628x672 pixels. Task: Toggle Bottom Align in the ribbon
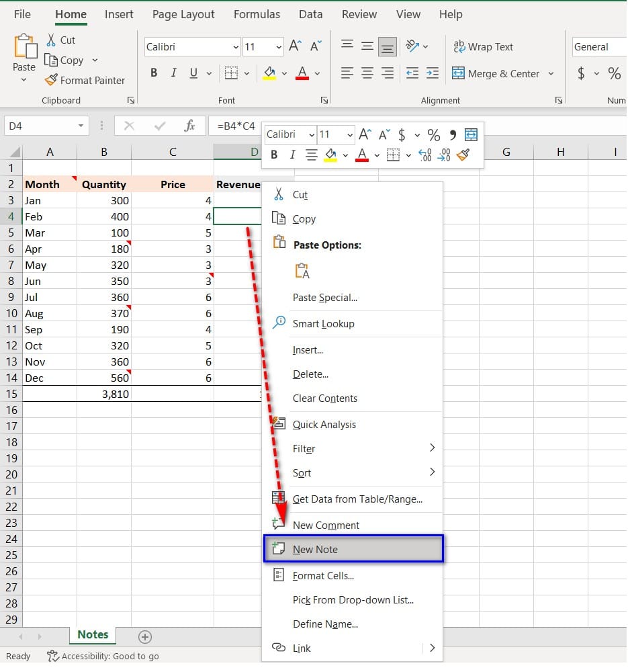[x=388, y=46]
